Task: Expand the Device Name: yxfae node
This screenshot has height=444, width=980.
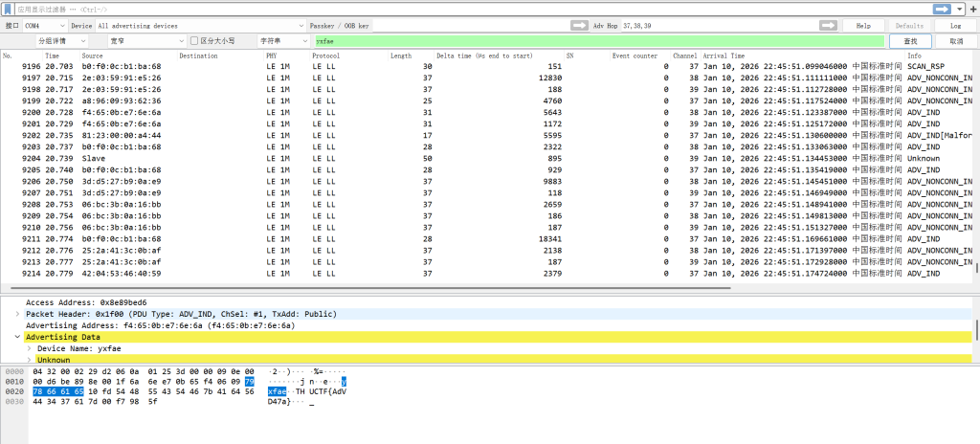Action: coord(30,348)
